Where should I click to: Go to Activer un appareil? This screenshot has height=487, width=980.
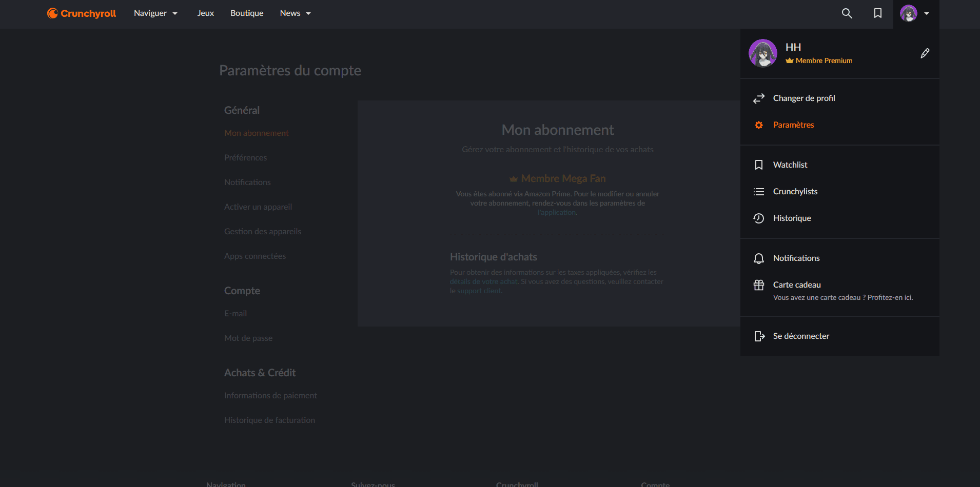[x=258, y=207]
